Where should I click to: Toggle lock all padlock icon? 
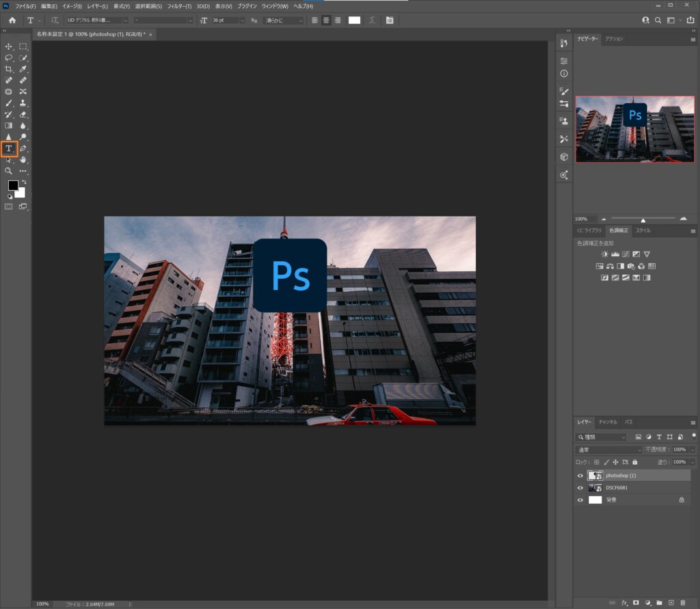[635, 462]
